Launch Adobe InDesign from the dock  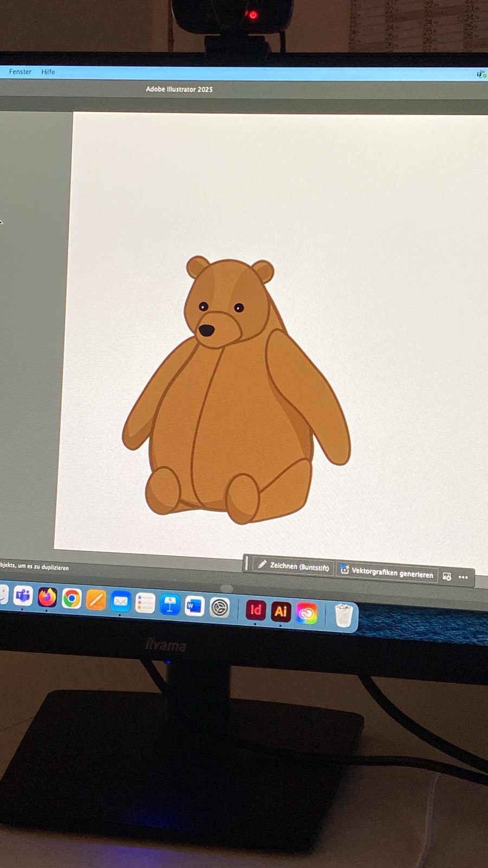(255, 610)
